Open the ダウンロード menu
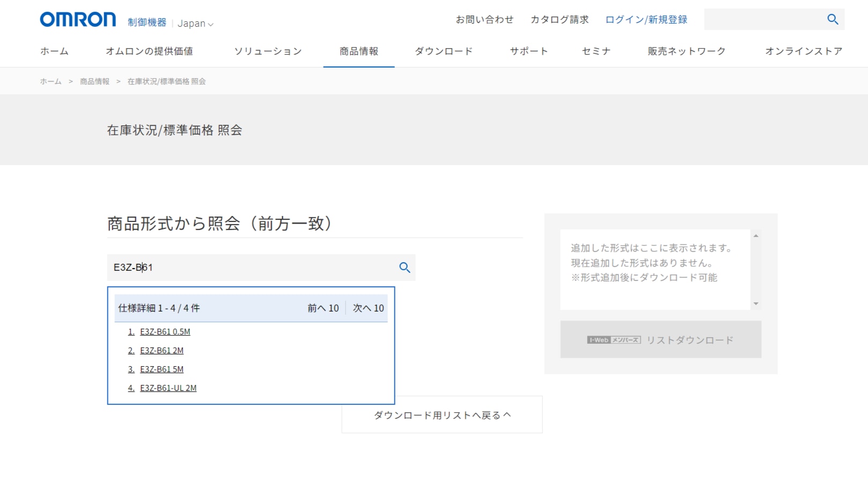Screen dimensions: 868x488 click(x=444, y=51)
